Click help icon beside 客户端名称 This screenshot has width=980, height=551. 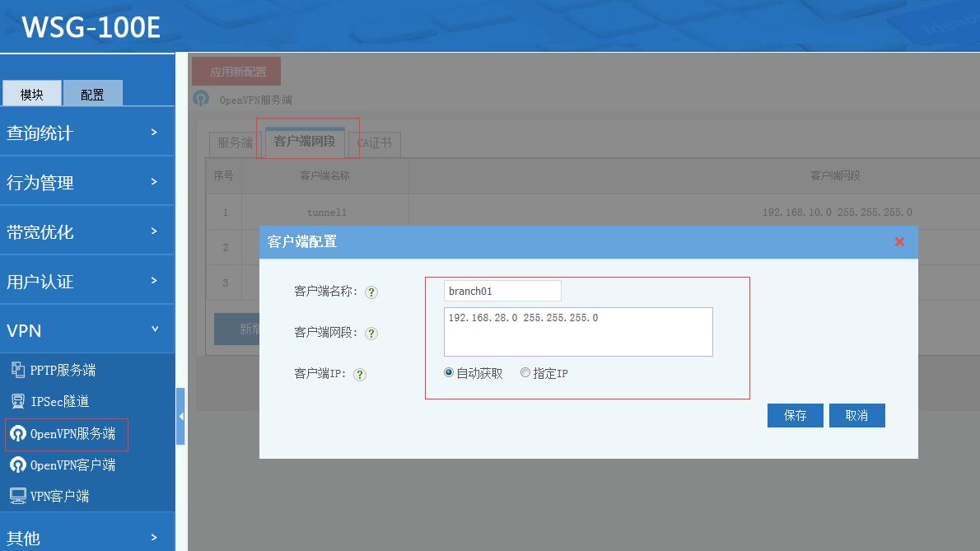click(x=371, y=292)
